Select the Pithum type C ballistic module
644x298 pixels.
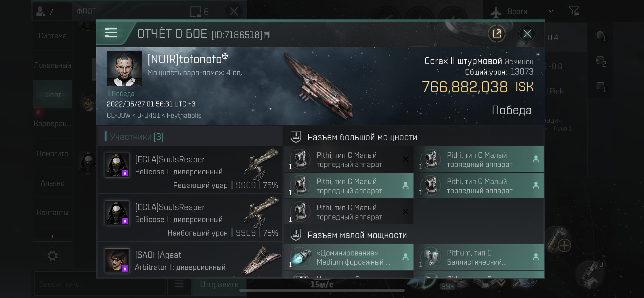click(479, 257)
